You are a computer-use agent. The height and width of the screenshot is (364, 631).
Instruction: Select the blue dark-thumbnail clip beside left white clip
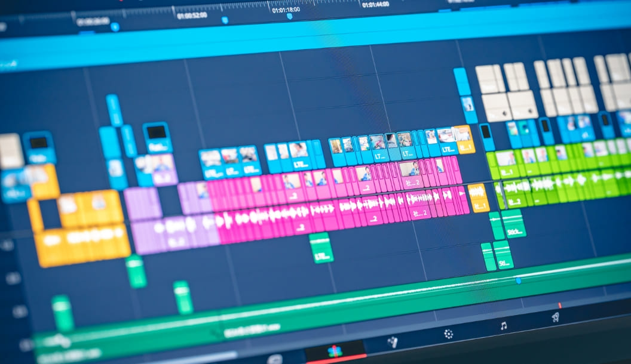tap(39, 147)
